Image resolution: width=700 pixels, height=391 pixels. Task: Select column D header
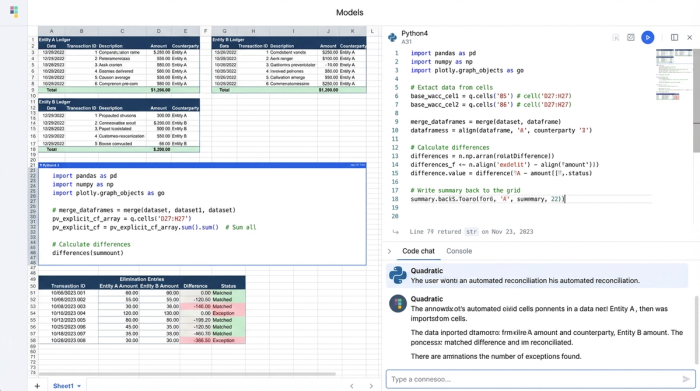click(x=158, y=31)
